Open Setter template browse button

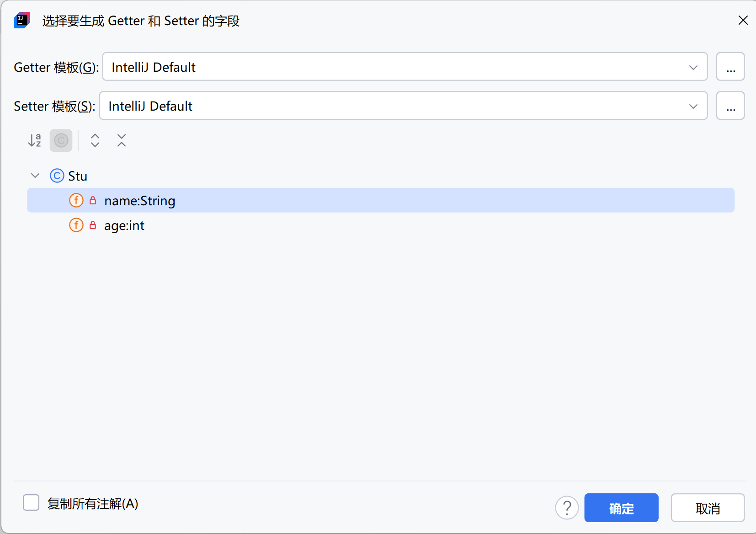730,106
